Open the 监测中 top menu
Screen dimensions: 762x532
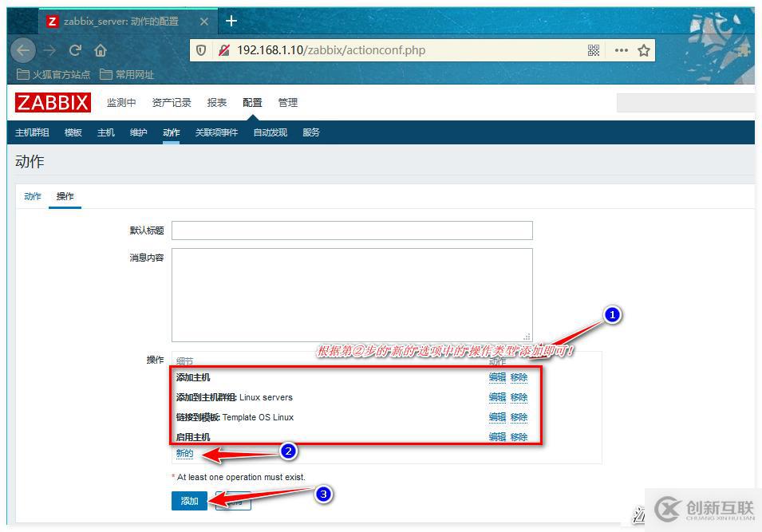[121, 103]
